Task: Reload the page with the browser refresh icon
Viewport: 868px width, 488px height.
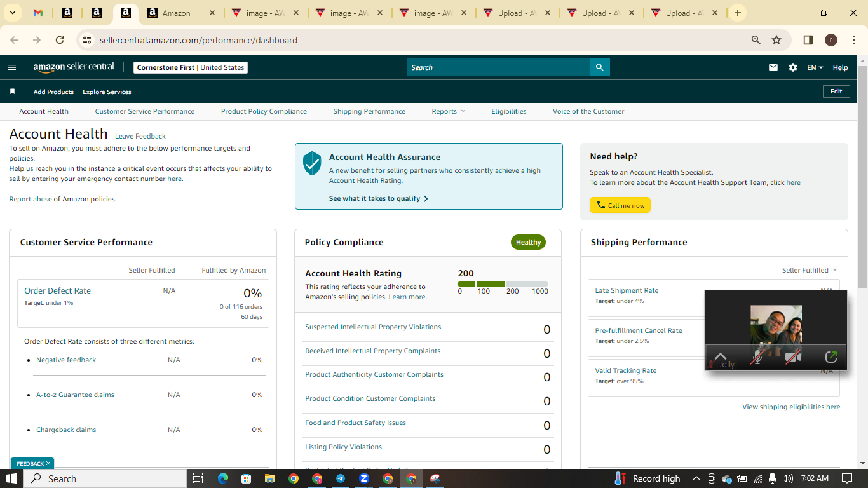Action: pyautogui.click(x=60, y=40)
